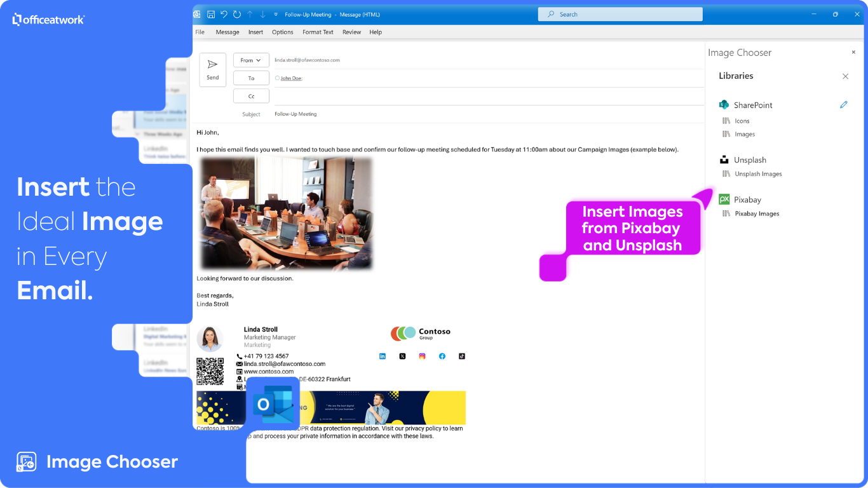Viewport: 868px width, 488px height.
Task: Click the Contoso Group logo
Action: [x=421, y=333]
